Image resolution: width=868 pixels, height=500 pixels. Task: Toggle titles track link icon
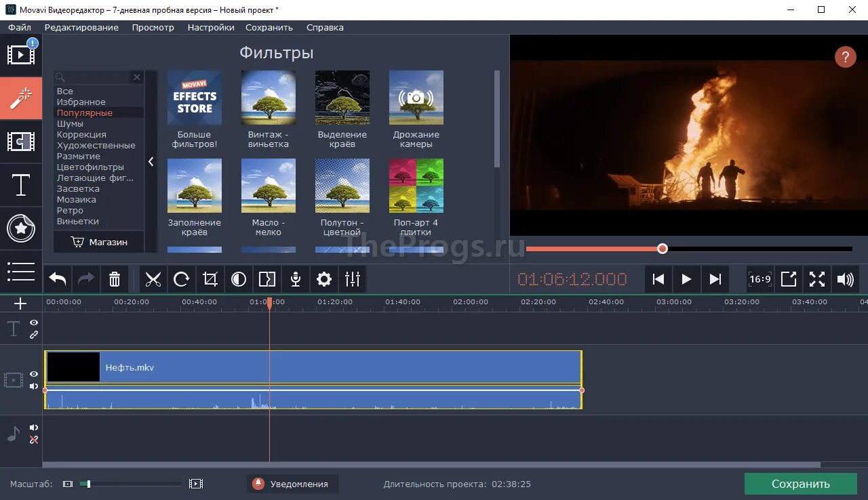pos(33,334)
